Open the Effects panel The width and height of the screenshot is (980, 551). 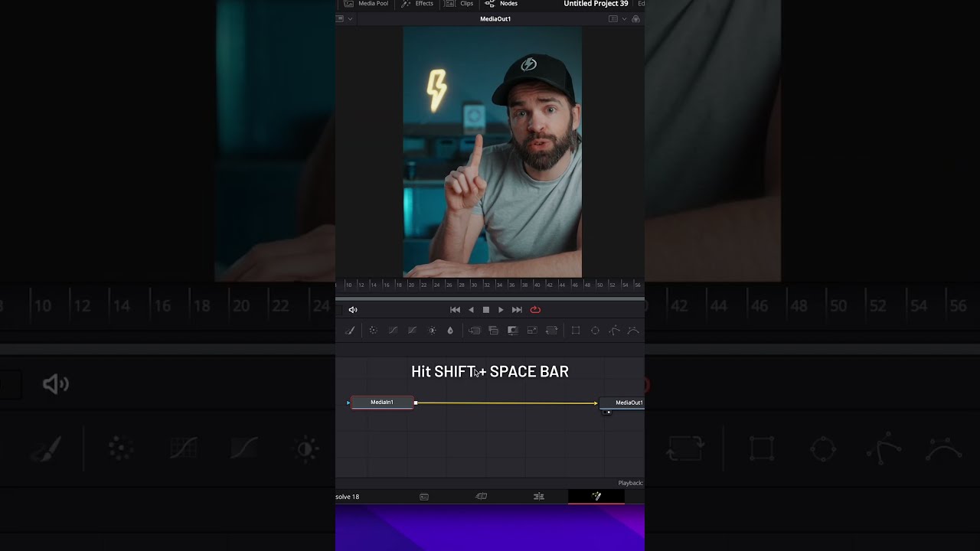pos(417,4)
